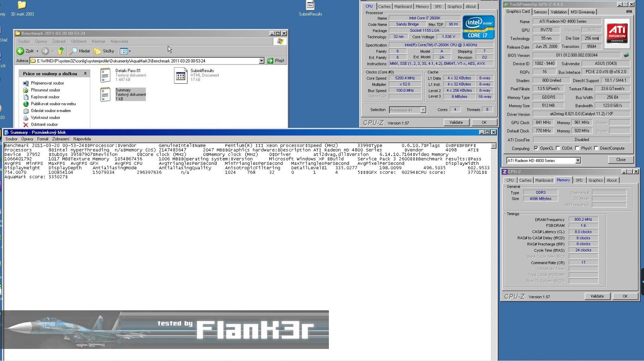
Task: Go back with the Zpět arrow icon
Action: pos(20,51)
